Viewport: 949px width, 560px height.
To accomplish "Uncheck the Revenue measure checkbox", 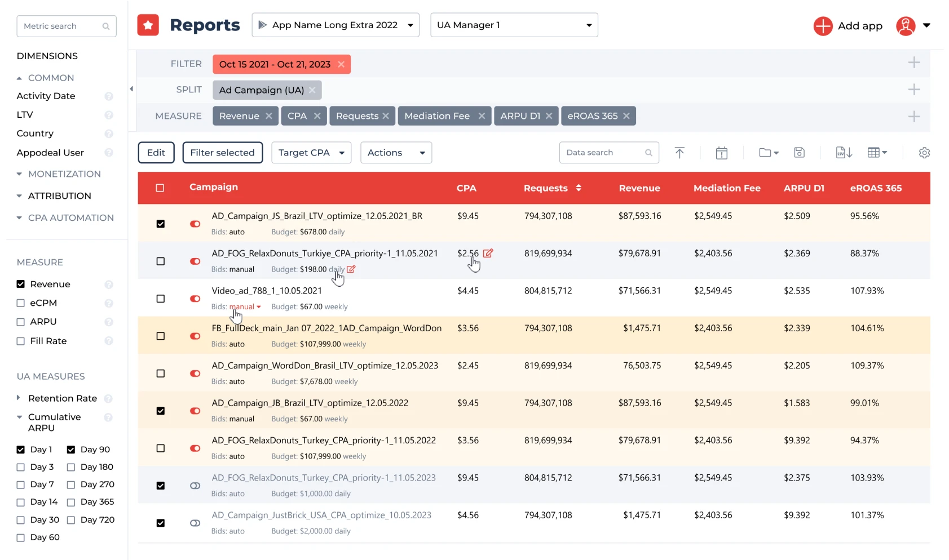I will click(x=21, y=285).
